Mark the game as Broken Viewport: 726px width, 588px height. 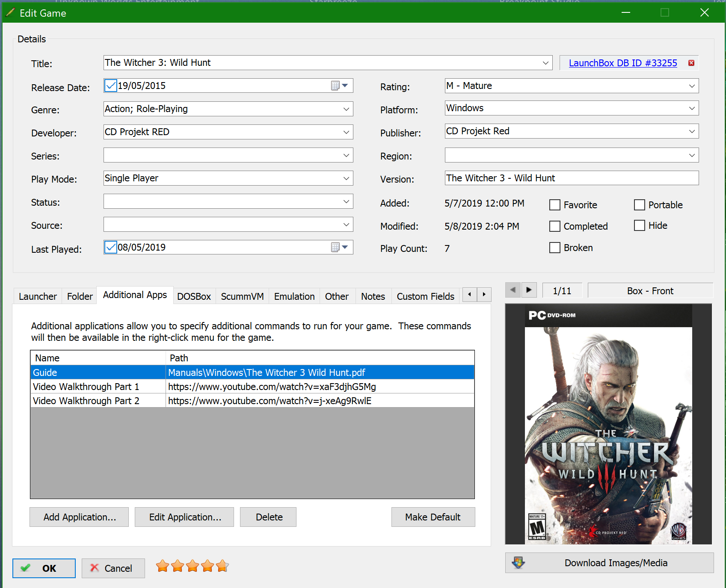tap(555, 248)
